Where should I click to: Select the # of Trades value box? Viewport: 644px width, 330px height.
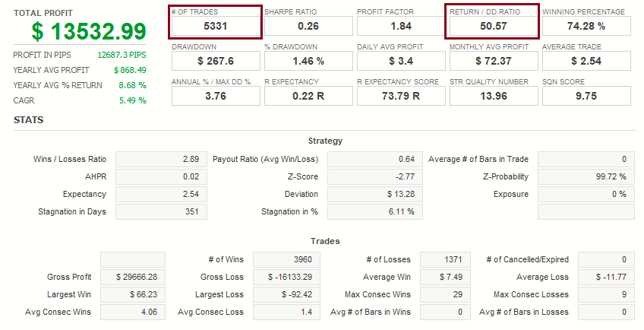pos(216,26)
